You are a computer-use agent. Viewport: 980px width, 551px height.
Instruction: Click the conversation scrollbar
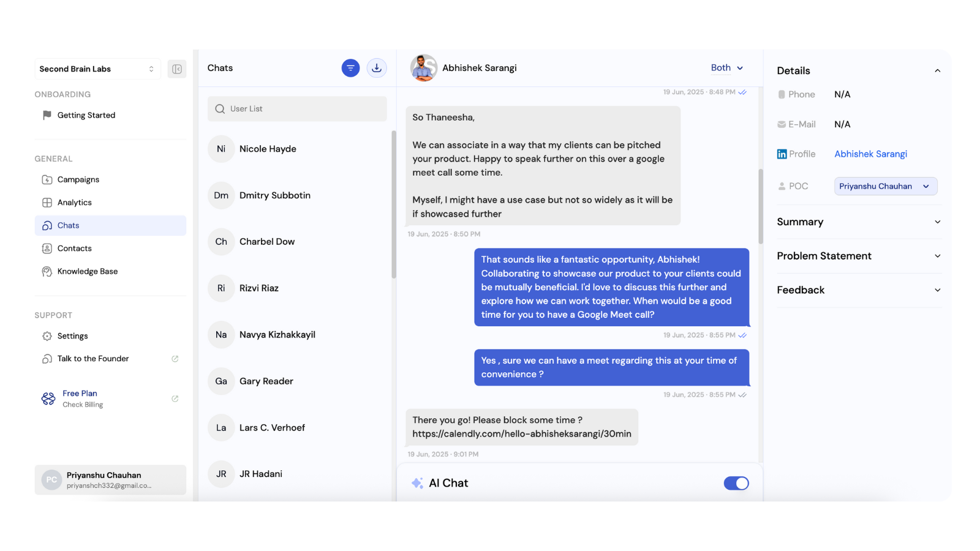tap(761, 206)
